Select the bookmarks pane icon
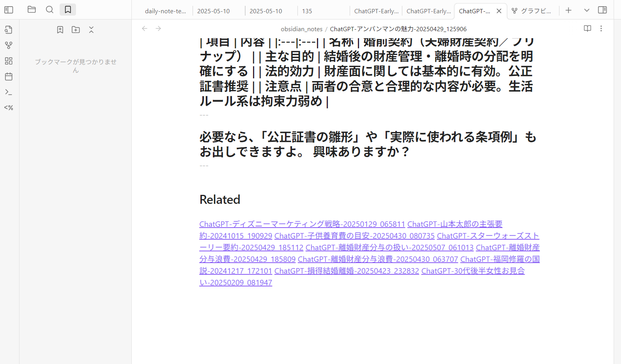This screenshot has height=364, width=621. pos(68,10)
